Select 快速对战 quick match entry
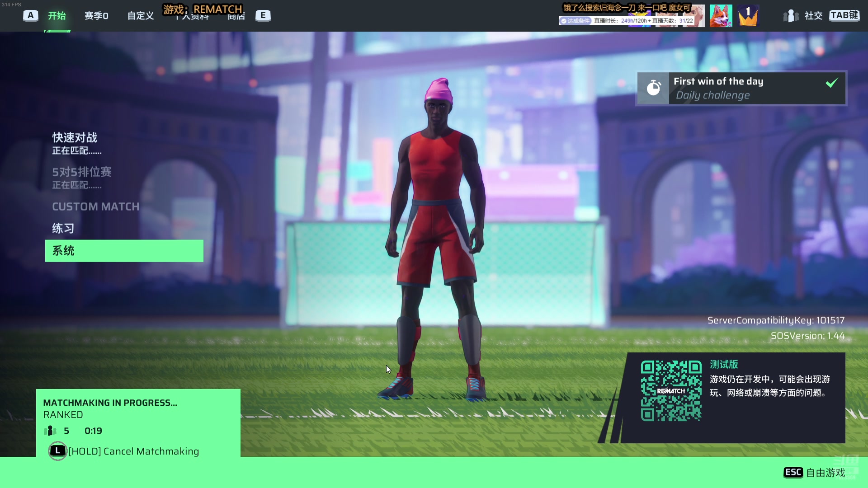Image resolution: width=868 pixels, height=488 pixels. pos(75,137)
